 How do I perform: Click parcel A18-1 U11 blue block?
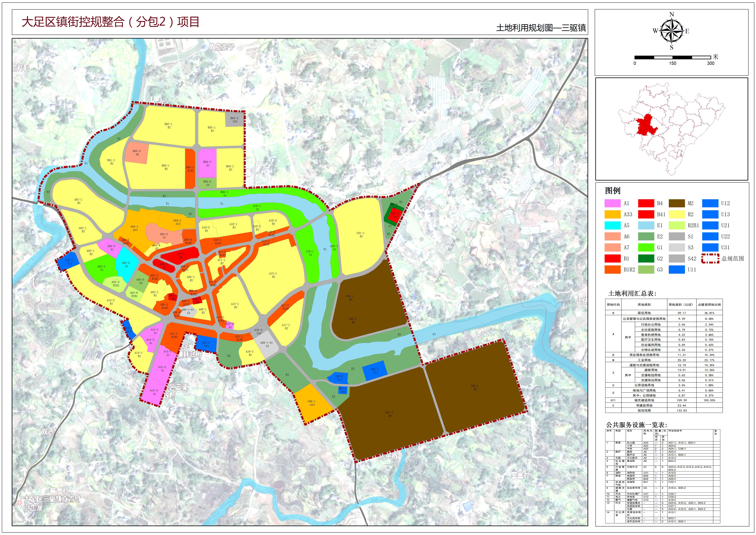(68, 262)
